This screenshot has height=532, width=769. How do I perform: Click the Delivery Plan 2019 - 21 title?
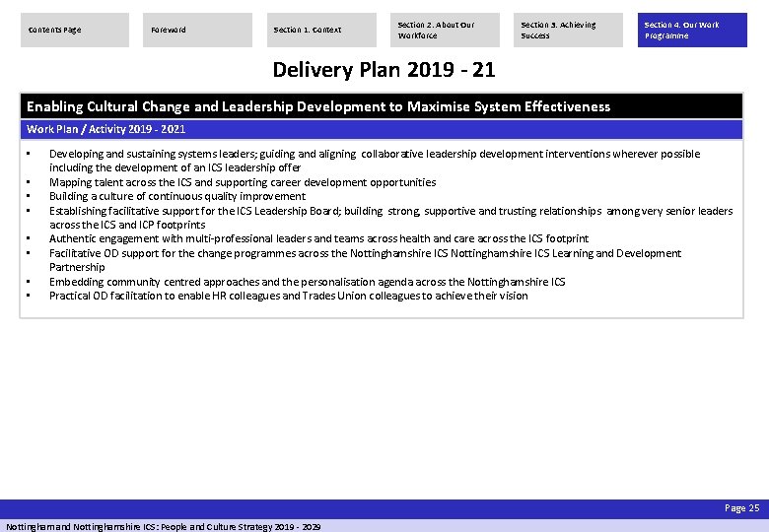pyautogui.click(x=384, y=70)
